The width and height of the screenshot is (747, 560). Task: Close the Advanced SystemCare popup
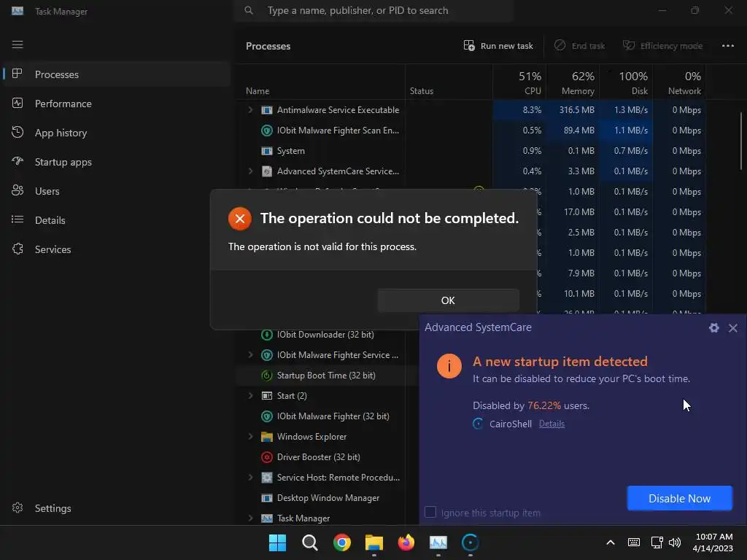(732, 327)
